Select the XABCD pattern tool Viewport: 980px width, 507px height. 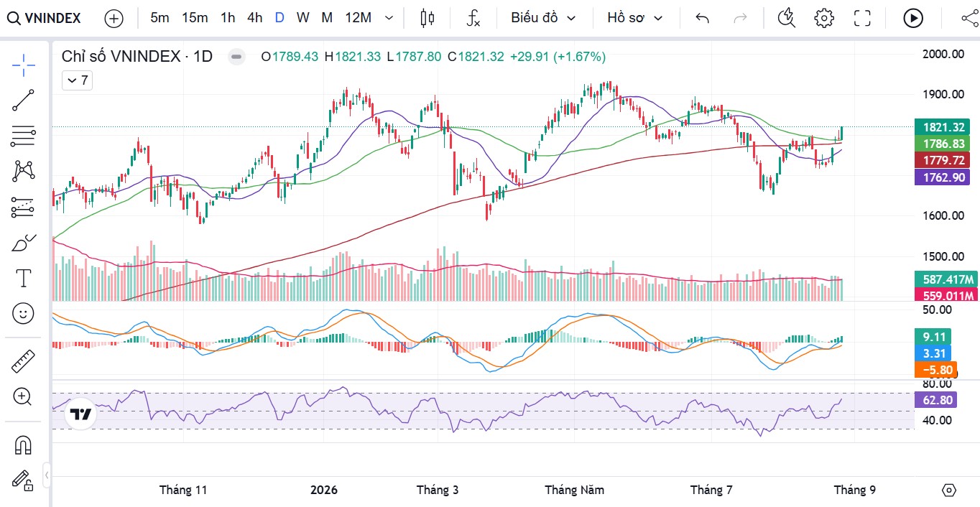click(23, 171)
